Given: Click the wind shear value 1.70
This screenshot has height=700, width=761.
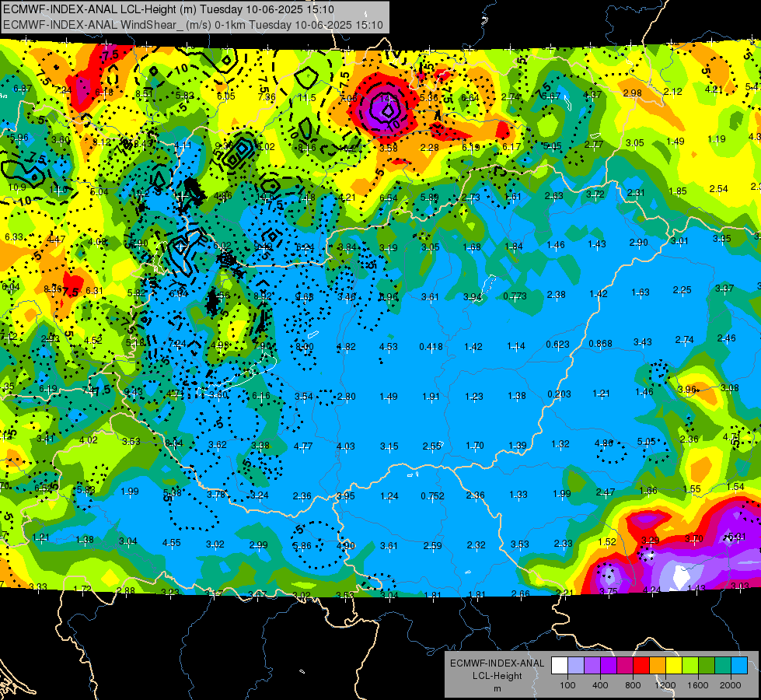Looking at the screenshot, I should (x=475, y=445).
